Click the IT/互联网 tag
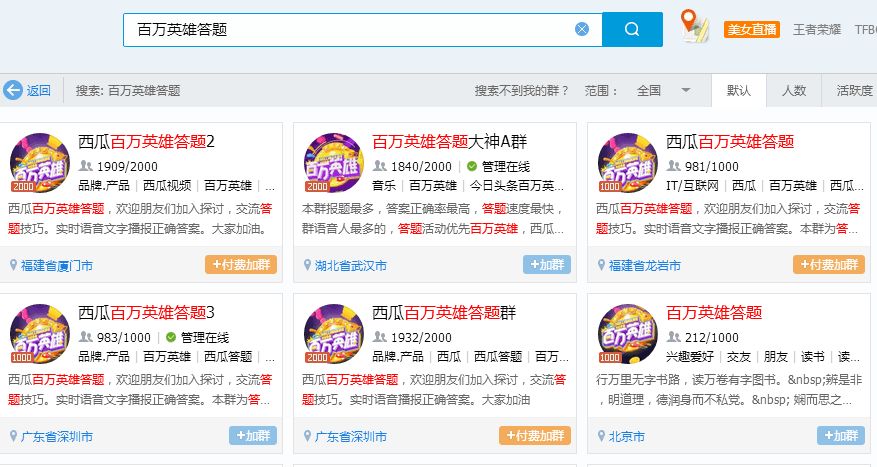This screenshot has height=467, width=877. click(x=692, y=186)
